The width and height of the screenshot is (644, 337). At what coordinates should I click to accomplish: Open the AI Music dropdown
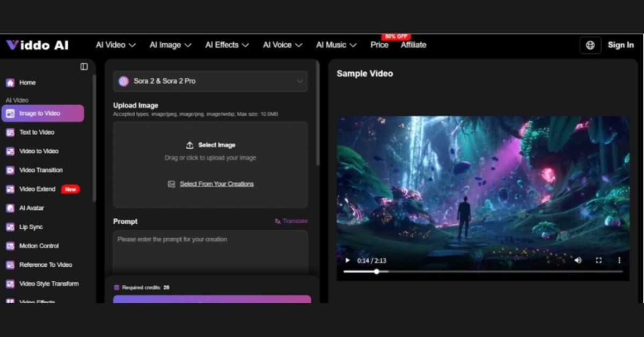[336, 45]
